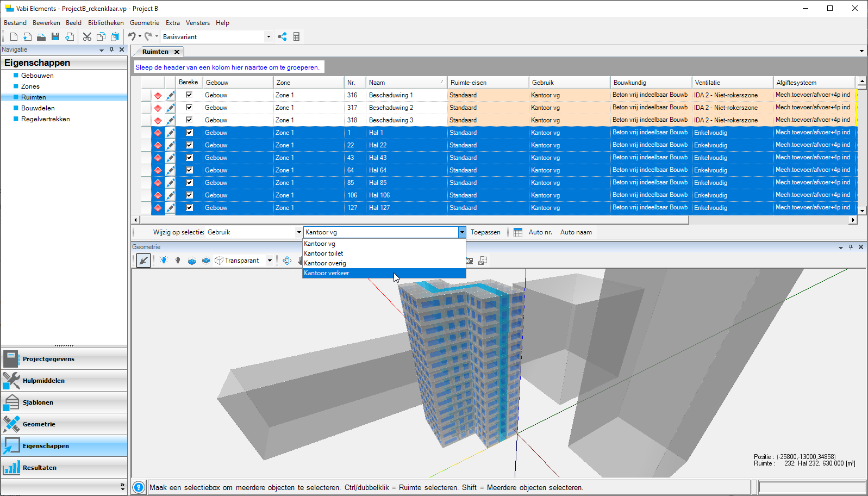Viewport: 868px width, 496px height.
Task: Click the save project icon
Action: tap(55, 36)
